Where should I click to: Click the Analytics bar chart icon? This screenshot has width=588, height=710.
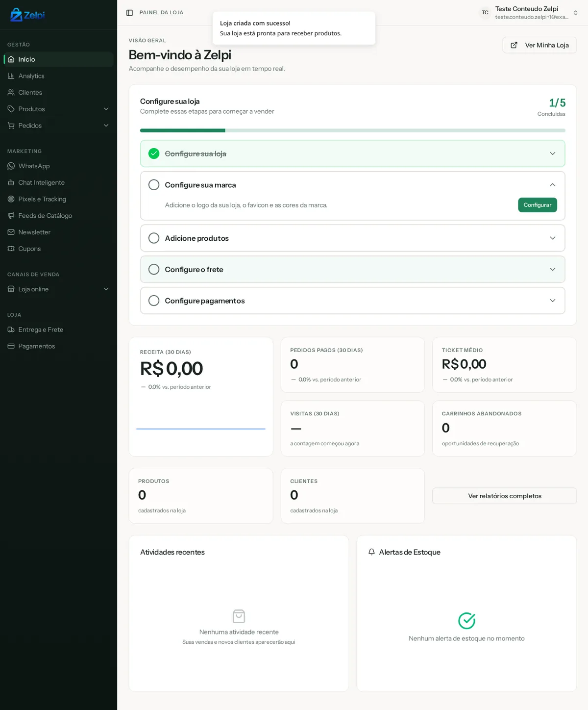(11, 76)
